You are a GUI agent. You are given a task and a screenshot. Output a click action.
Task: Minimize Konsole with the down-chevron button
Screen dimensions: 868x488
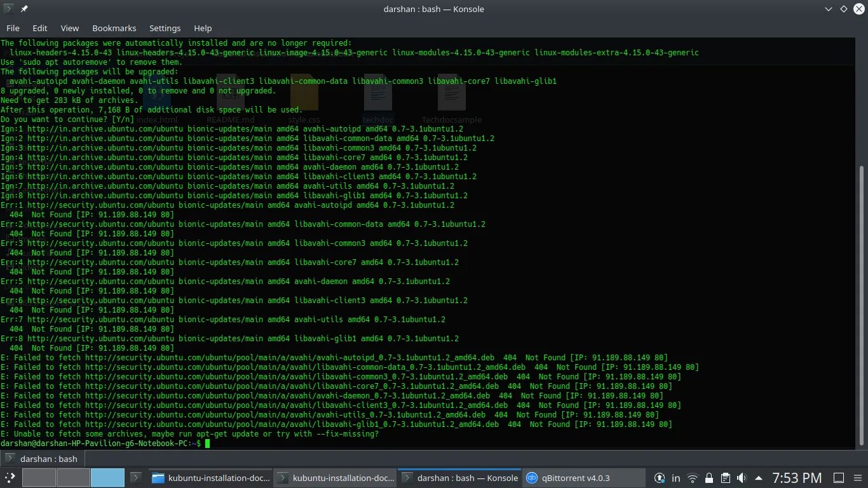pyautogui.click(x=828, y=9)
